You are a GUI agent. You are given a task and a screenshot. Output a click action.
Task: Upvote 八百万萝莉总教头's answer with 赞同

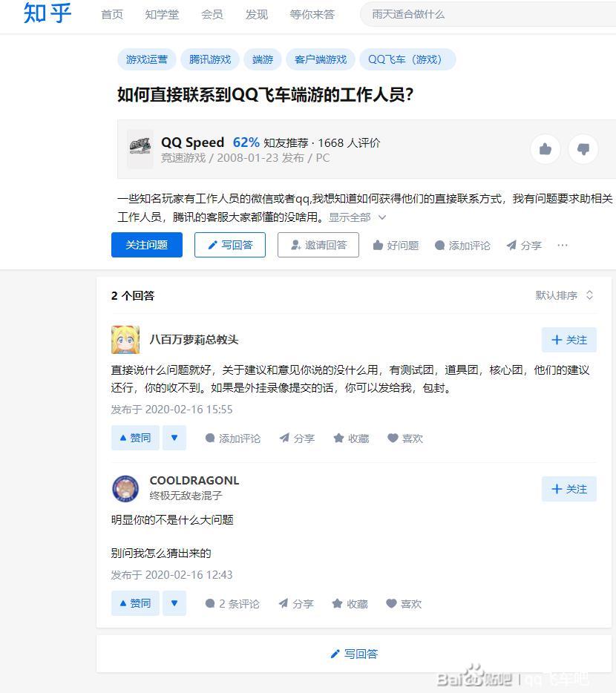point(135,438)
